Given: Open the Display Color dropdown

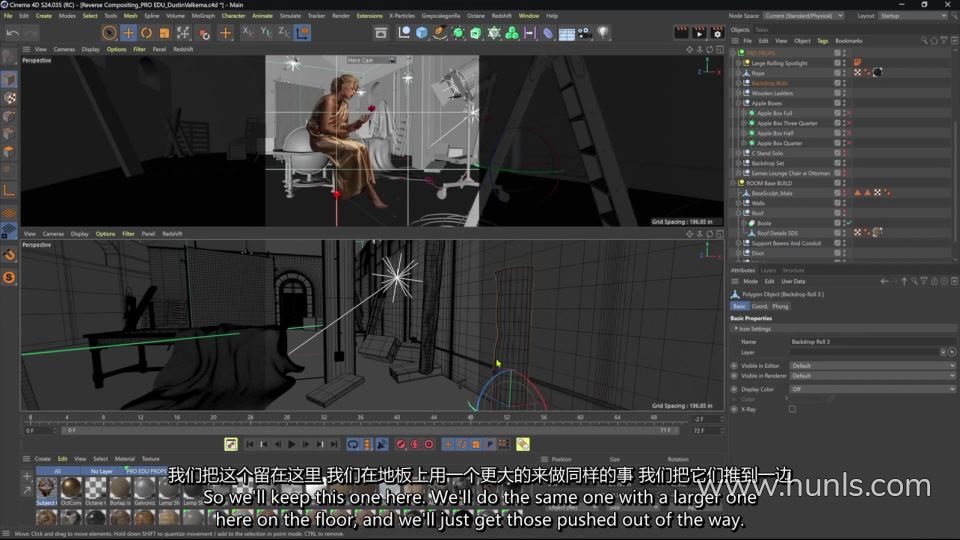Looking at the screenshot, I should pos(872,389).
